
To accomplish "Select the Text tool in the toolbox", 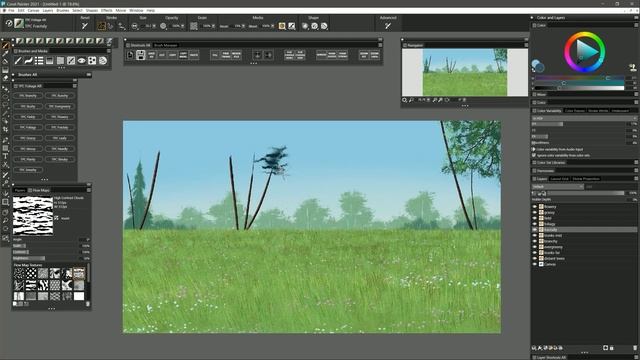I will 5,156.
